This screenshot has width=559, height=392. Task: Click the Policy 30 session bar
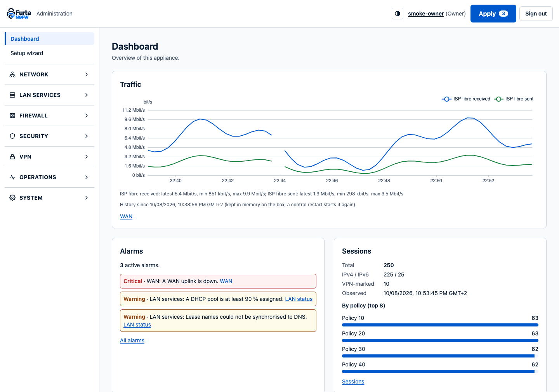[x=440, y=356]
